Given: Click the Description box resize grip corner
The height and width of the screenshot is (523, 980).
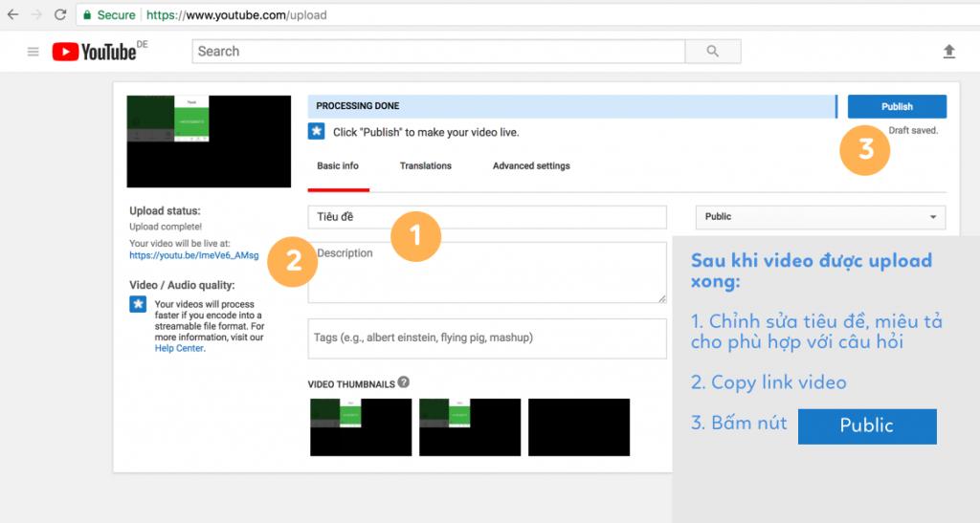Looking at the screenshot, I should (x=662, y=298).
